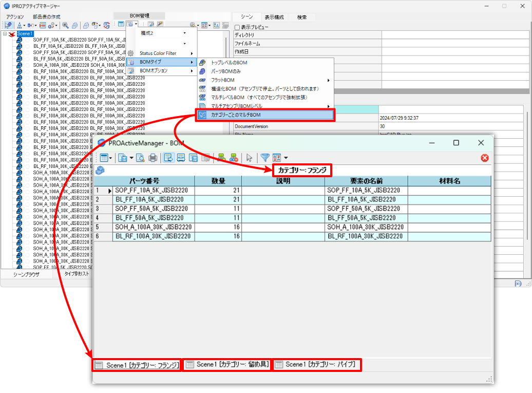Click the filter funnel icon in BOM window
The height and width of the screenshot is (393, 532).
[x=264, y=158]
